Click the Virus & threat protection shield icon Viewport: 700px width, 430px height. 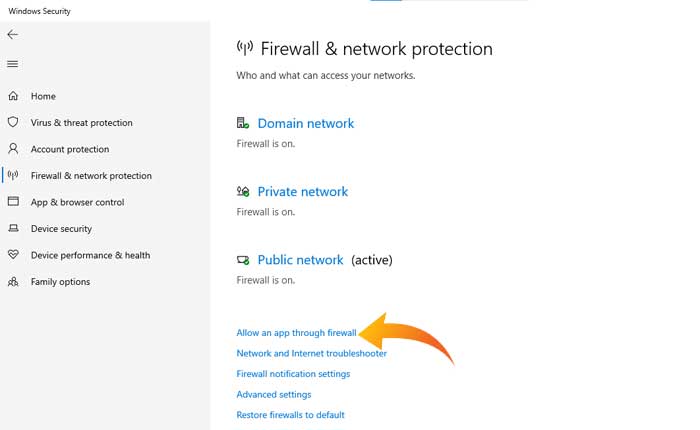[13, 123]
